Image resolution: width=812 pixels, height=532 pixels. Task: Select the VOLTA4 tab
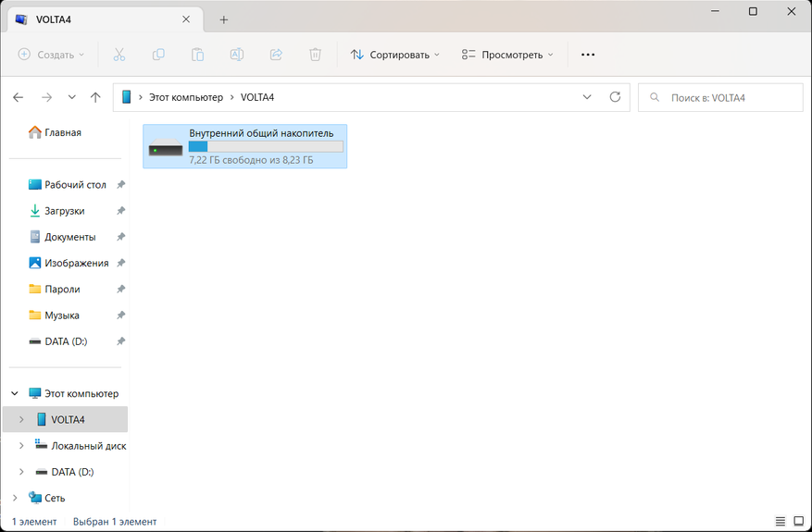pyautogui.click(x=106, y=19)
